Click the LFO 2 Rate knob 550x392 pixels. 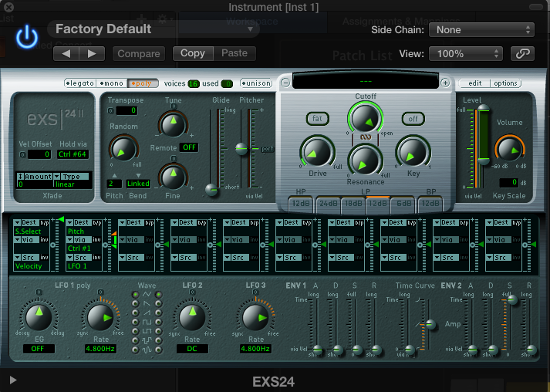[192, 317]
